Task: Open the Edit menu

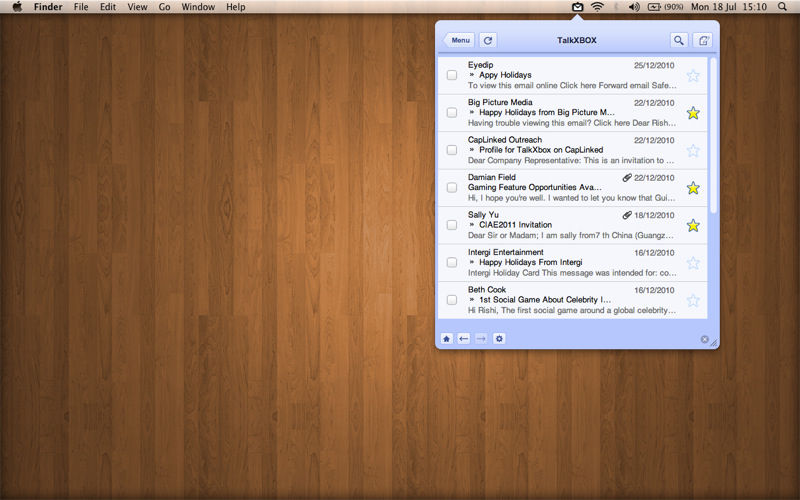Action: click(108, 7)
